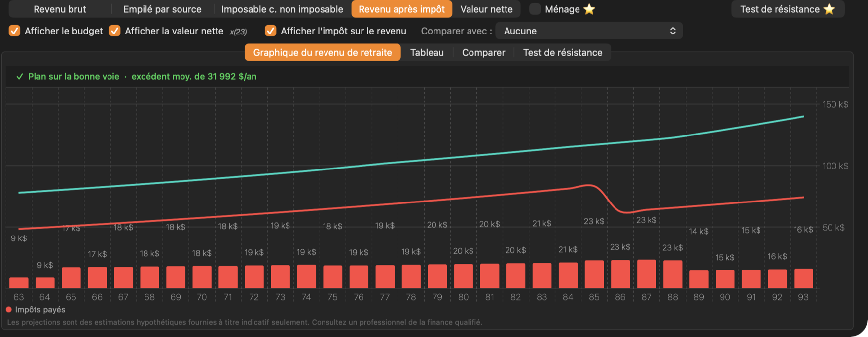Switch to the Revenu brut view
868x337 pixels.
pos(60,9)
